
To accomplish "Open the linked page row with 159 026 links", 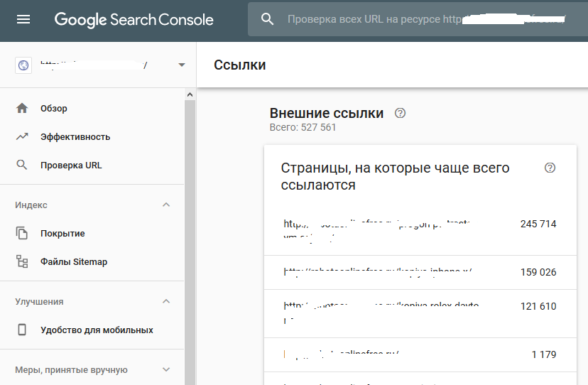I will [419, 272].
